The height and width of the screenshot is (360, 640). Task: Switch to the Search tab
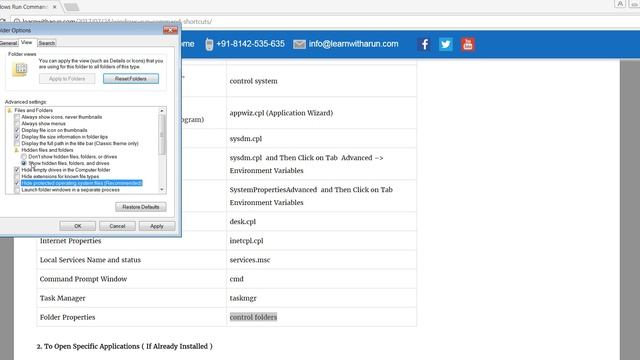(47, 43)
